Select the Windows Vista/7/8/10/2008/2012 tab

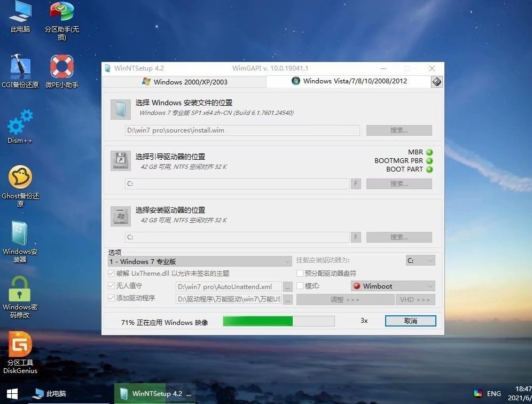350,81
